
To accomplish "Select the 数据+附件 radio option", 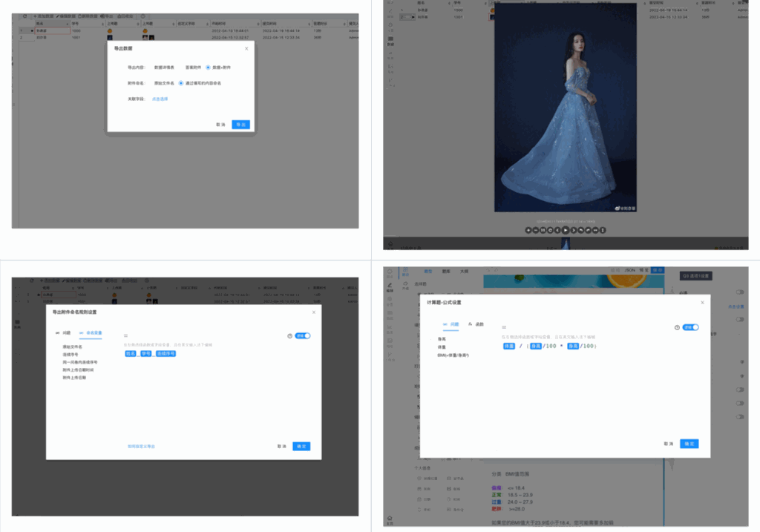I will point(209,67).
